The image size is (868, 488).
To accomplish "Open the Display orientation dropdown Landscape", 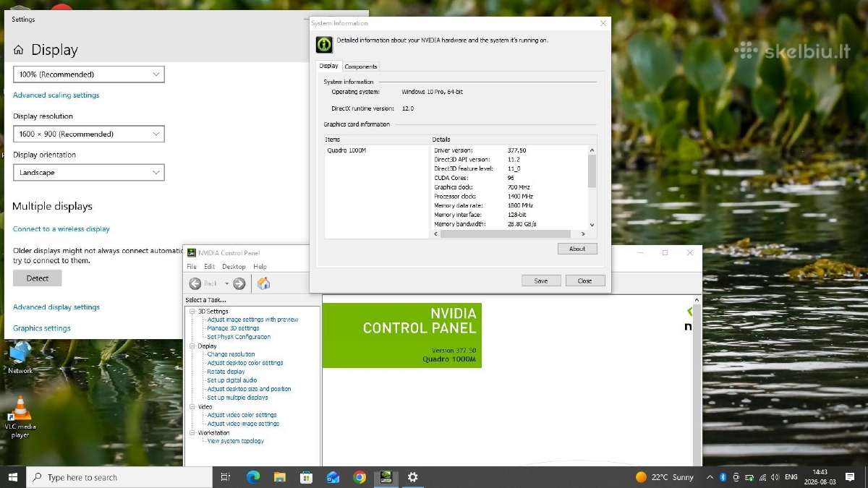I will coord(89,173).
